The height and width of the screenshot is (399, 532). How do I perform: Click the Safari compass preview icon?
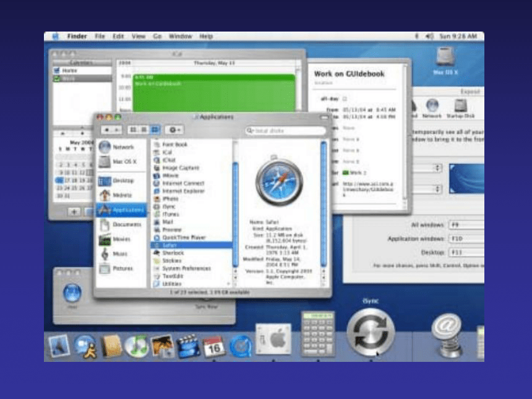[279, 182]
